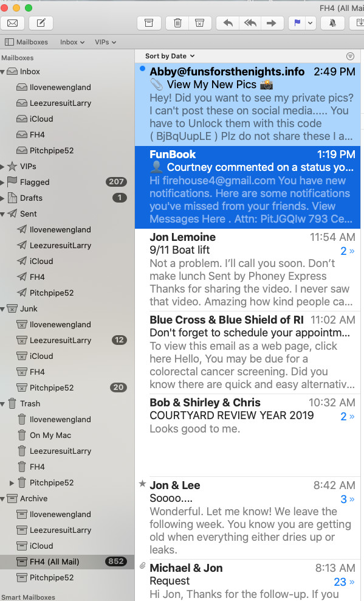Screen dimensions: 364x601
Task: Forward the selected message
Action: (272, 23)
